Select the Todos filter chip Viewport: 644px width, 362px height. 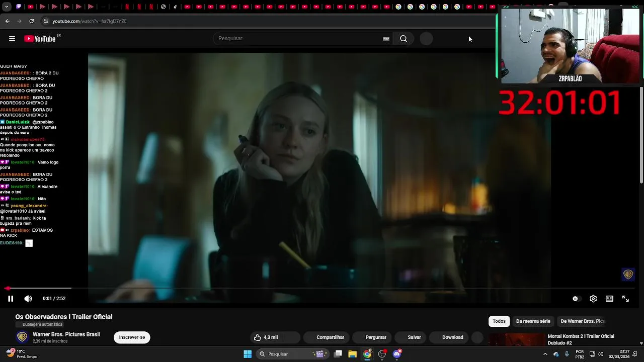pos(499,321)
